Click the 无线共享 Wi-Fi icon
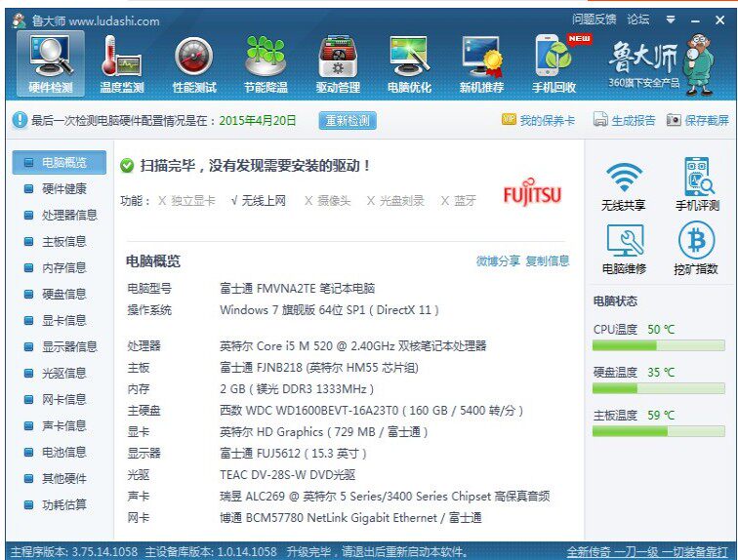 (624, 177)
